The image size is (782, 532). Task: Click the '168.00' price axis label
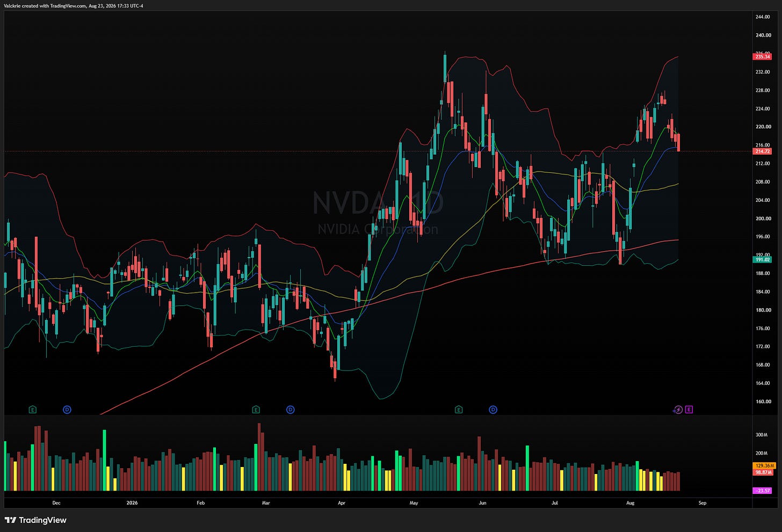coord(763,365)
